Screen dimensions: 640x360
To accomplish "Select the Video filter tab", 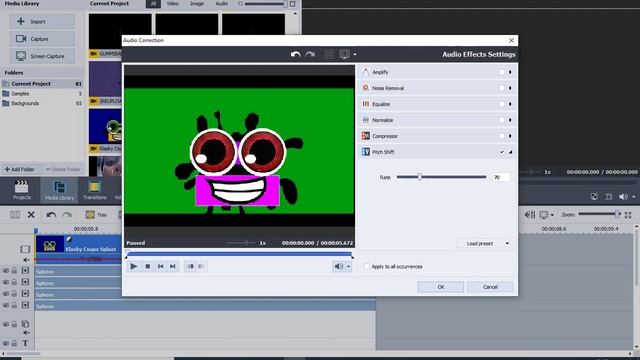I will coord(172,4).
